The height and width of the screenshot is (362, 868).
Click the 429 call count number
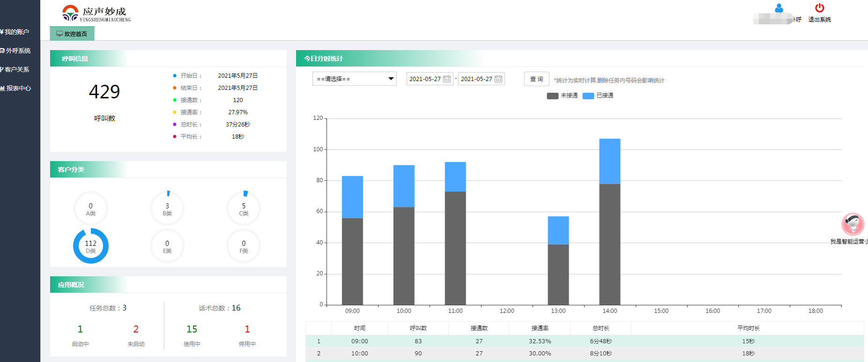[104, 92]
